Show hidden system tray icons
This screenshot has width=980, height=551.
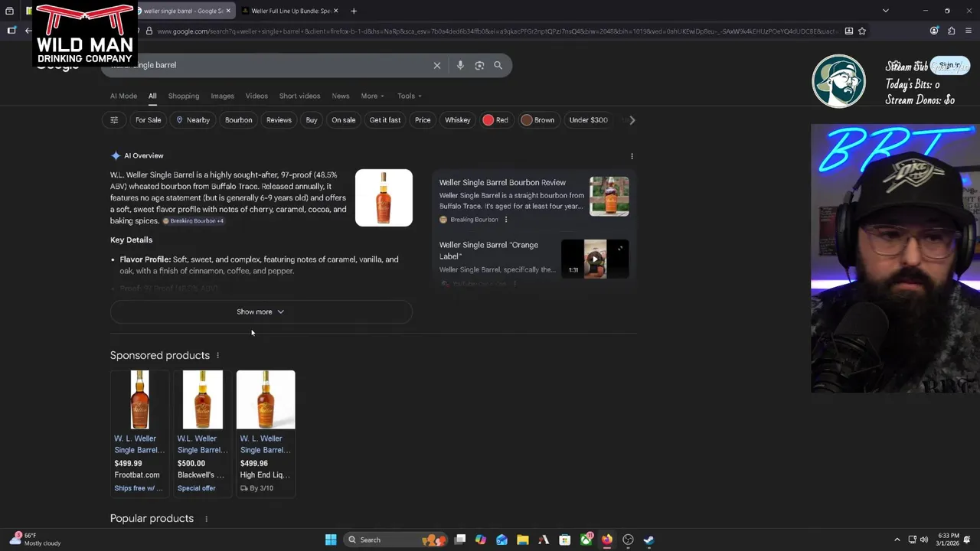coord(897,540)
